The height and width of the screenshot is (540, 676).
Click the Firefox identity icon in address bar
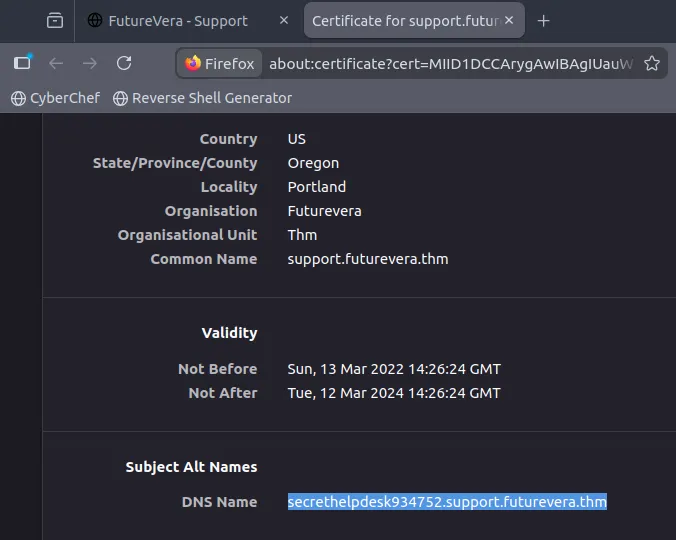point(220,63)
